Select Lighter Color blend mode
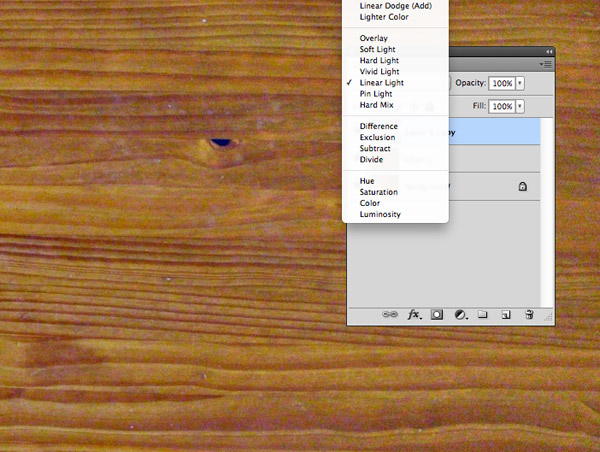Screen dimensions: 600x452 pos(383,17)
